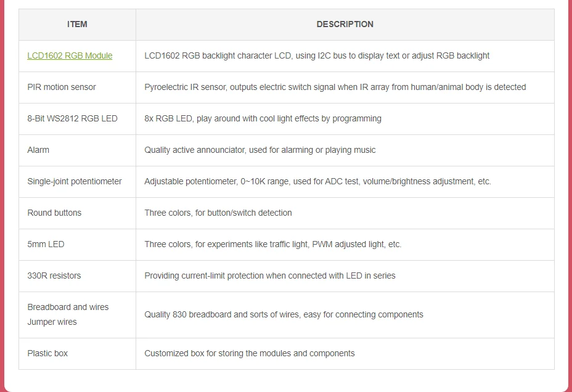
Task: Click the DESCRIPTION column header
Action: coord(345,25)
